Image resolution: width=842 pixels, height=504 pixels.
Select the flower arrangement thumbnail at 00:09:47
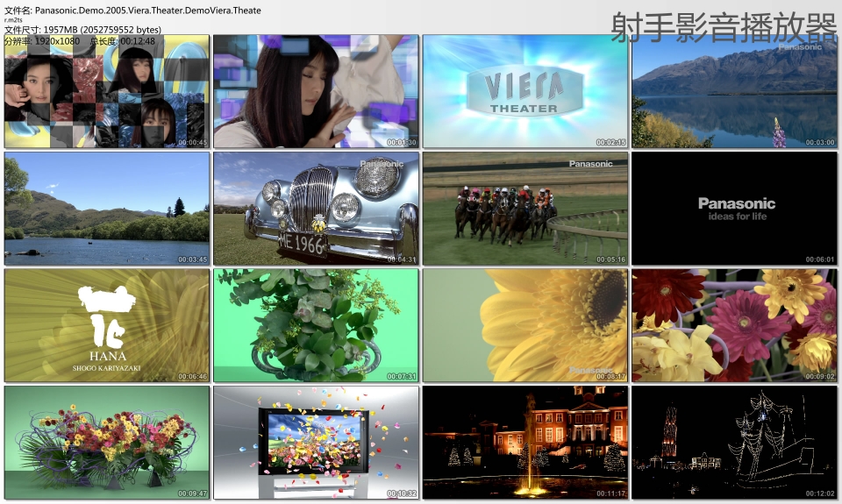coord(107,443)
